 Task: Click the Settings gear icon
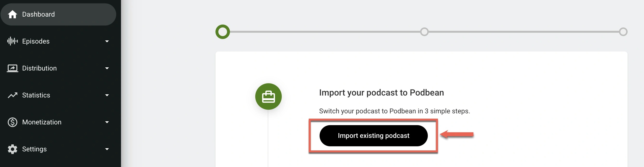pyautogui.click(x=12, y=149)
